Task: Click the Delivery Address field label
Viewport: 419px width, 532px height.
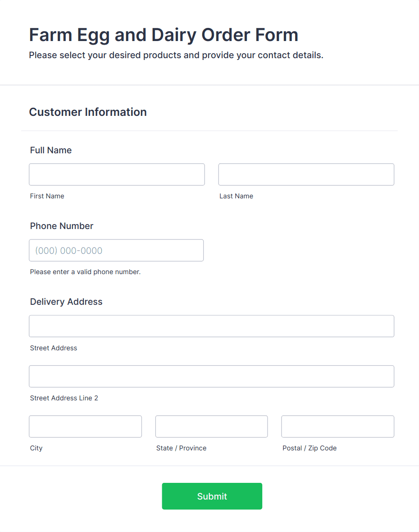Action: pos(66,302)
